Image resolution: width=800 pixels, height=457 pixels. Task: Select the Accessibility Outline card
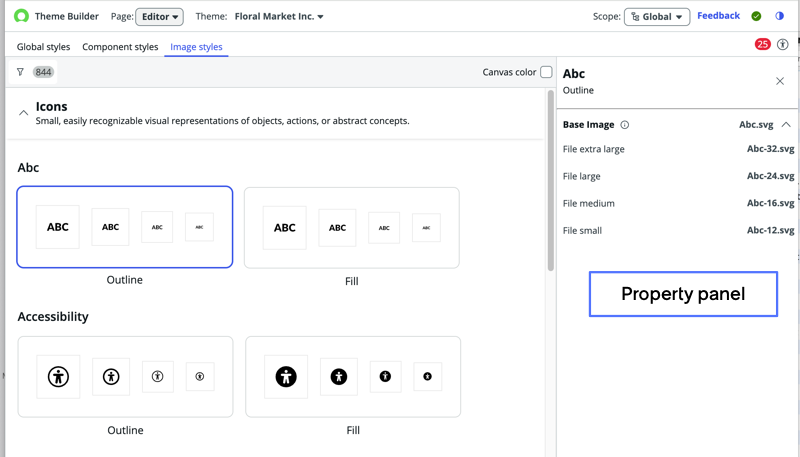pos(126,377)
